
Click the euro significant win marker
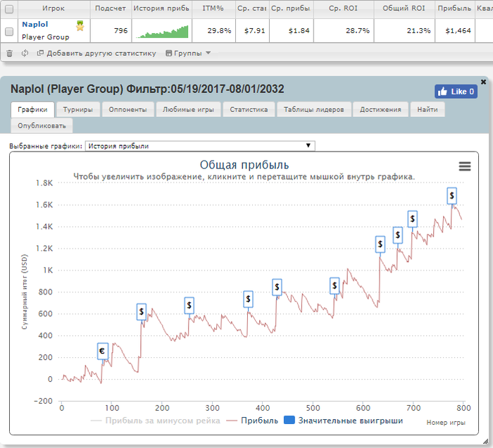tap(103, 351)
